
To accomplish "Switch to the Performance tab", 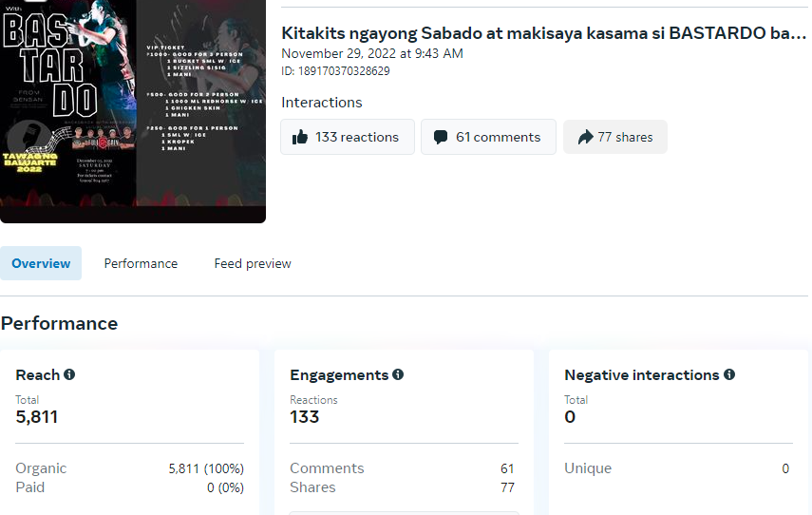I will click(141, 263).
